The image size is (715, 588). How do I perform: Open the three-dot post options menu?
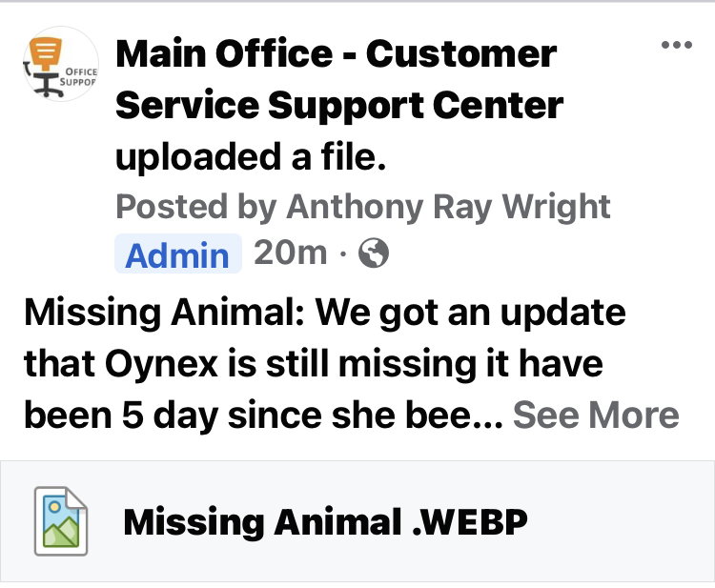pyautogui.click(x=676, y=45)
